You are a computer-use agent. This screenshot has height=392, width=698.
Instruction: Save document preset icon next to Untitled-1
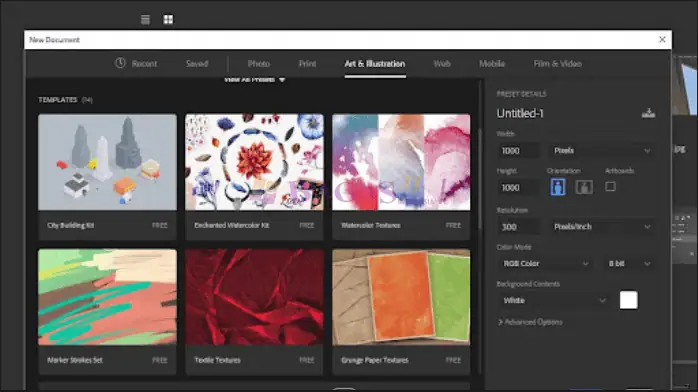click(x=648, y=113)
